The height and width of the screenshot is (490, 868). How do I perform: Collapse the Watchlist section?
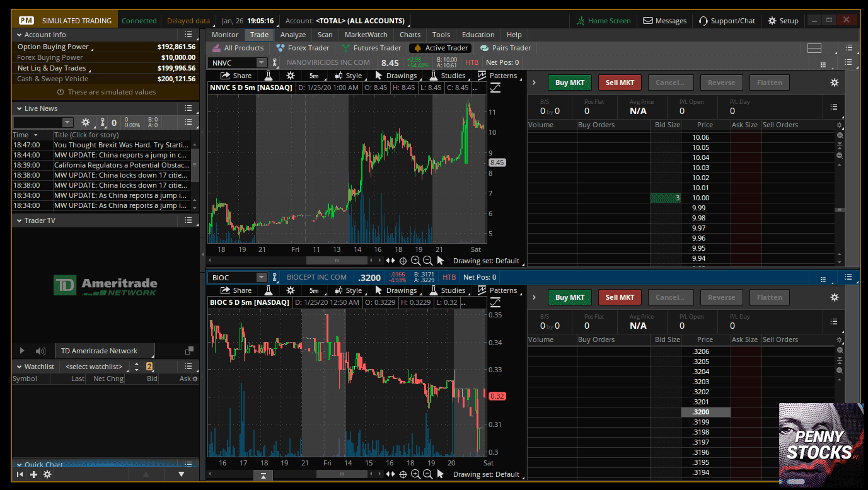click(18, 367)
